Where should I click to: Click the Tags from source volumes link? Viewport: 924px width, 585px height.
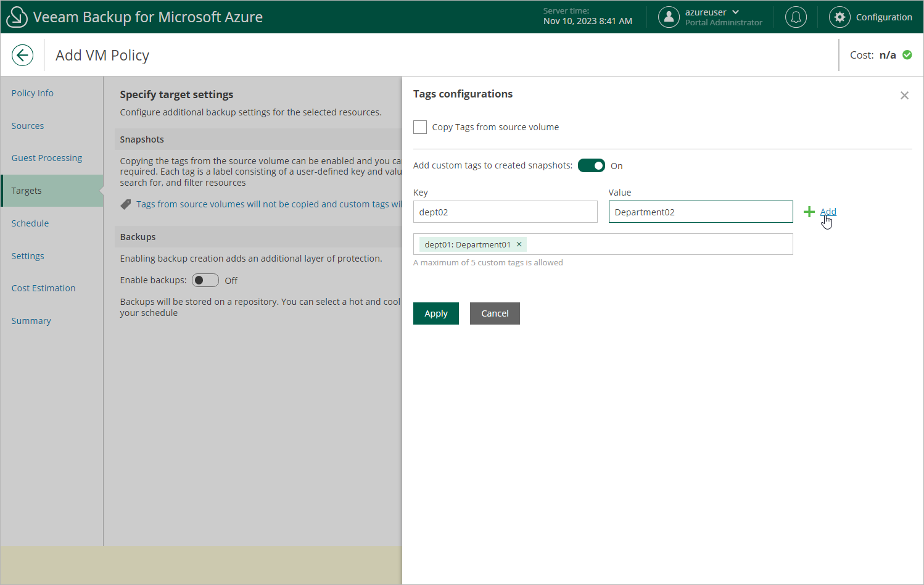[x=269, y=204]
